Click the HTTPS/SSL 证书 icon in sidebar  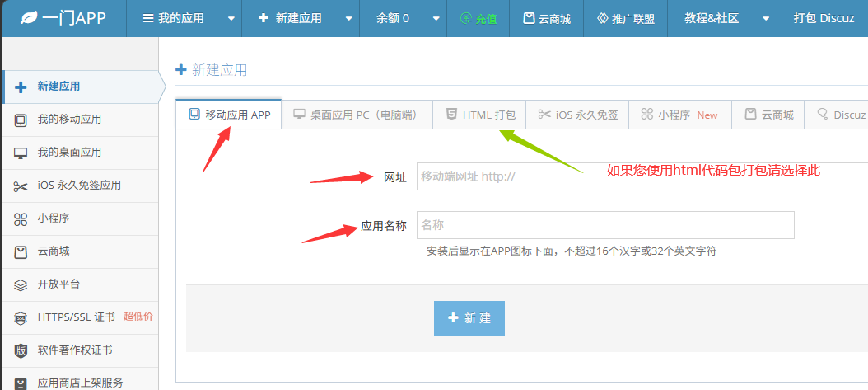[21, 317]
